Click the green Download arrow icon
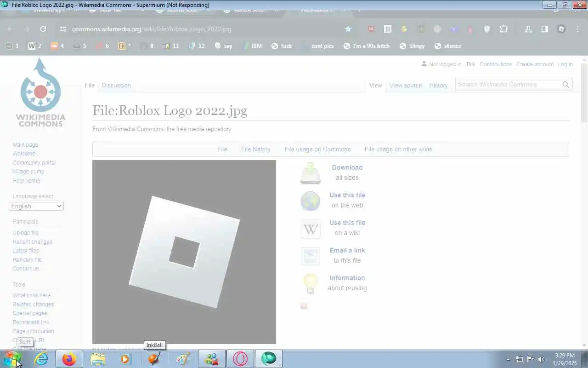This screenshot has width=588, height=368. pos(311,173)
